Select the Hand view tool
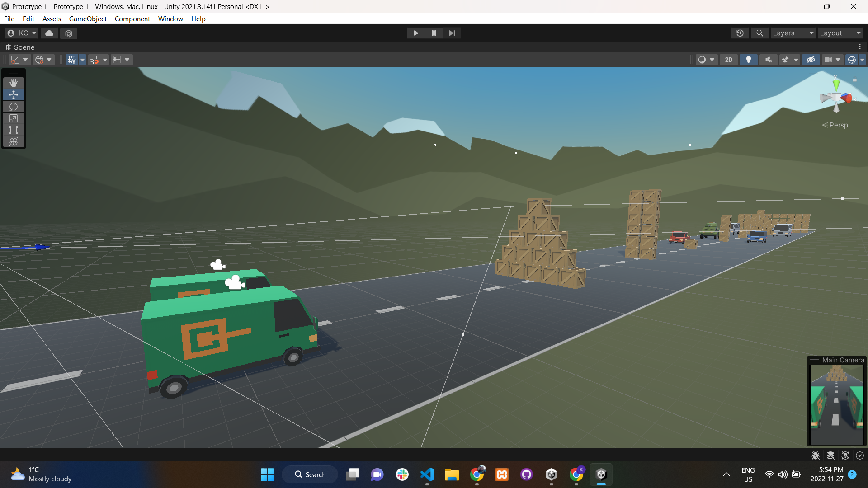 (x=14, y=83)
